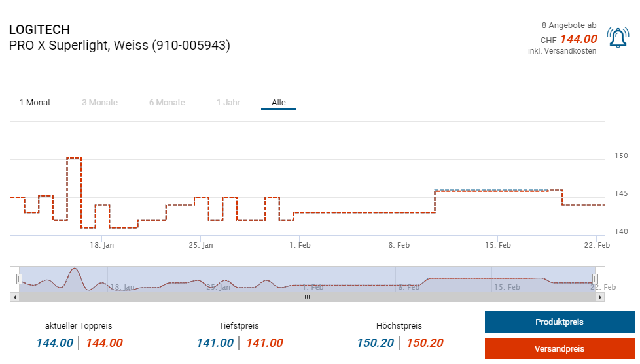Click the navigator scrollbar left arrow
The width and height of the screenshot is (640, 364).
(x=13, y=297)
